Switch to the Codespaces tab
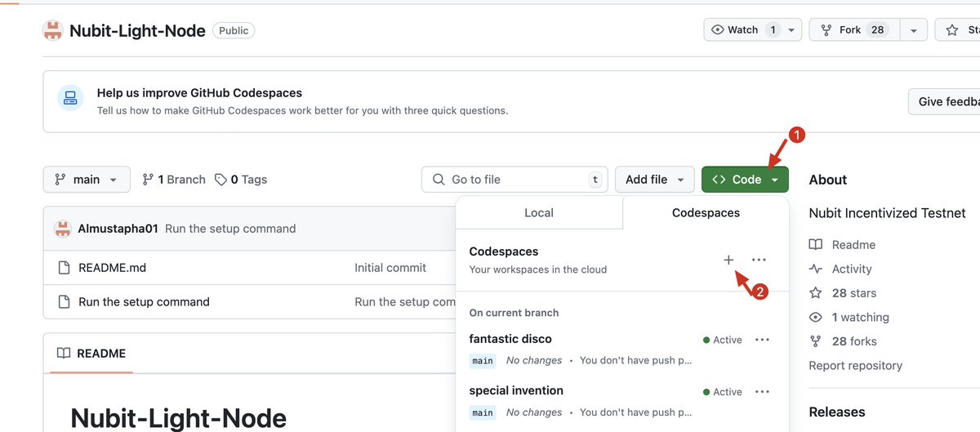The image size is (980, 432). coord(706,212)
